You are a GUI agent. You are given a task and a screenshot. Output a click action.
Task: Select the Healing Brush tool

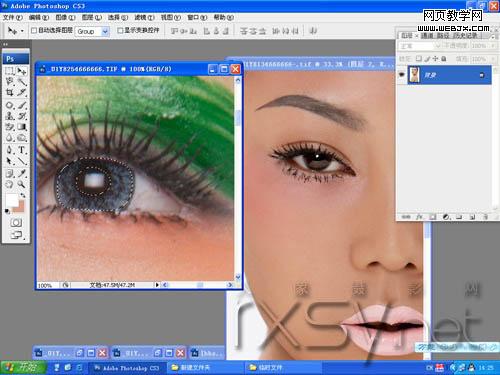point(10,105)
